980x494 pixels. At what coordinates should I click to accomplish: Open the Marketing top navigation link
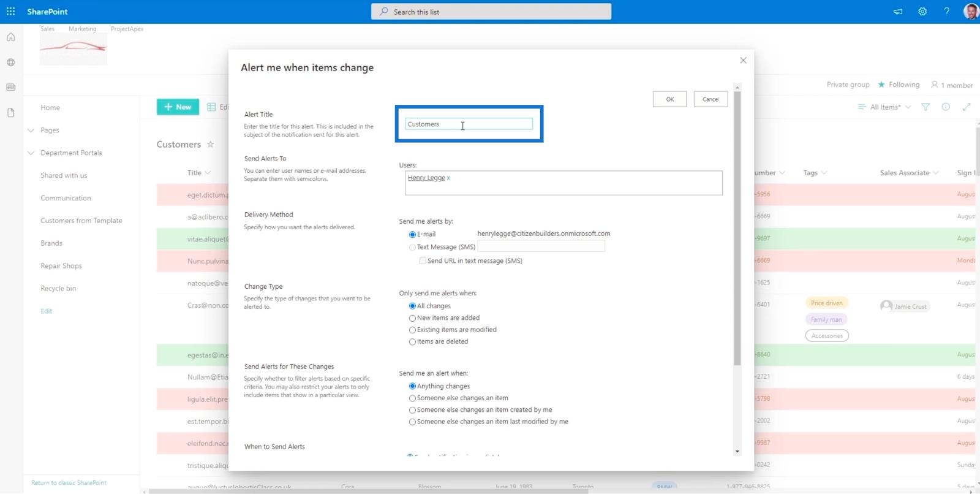coord(82,29)
